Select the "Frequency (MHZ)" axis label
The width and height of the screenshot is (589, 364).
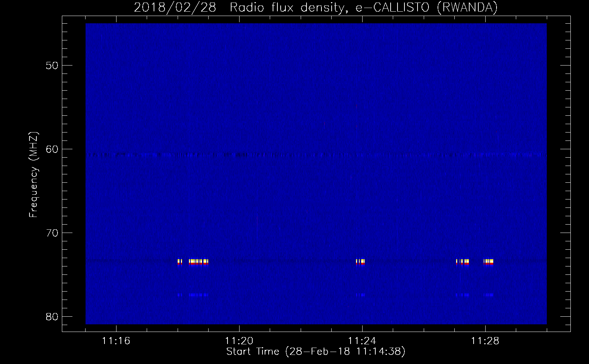(33, 175)
